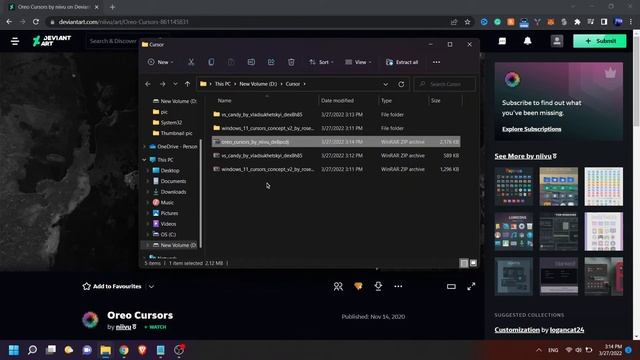
Task: Open artwork in fullscreen
Action: 471,287
